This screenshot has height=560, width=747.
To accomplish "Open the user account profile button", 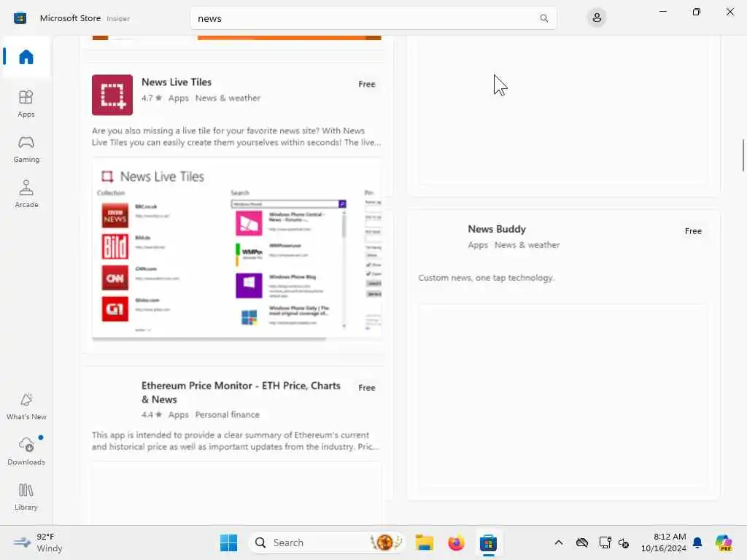I will (x=597, y=18).
